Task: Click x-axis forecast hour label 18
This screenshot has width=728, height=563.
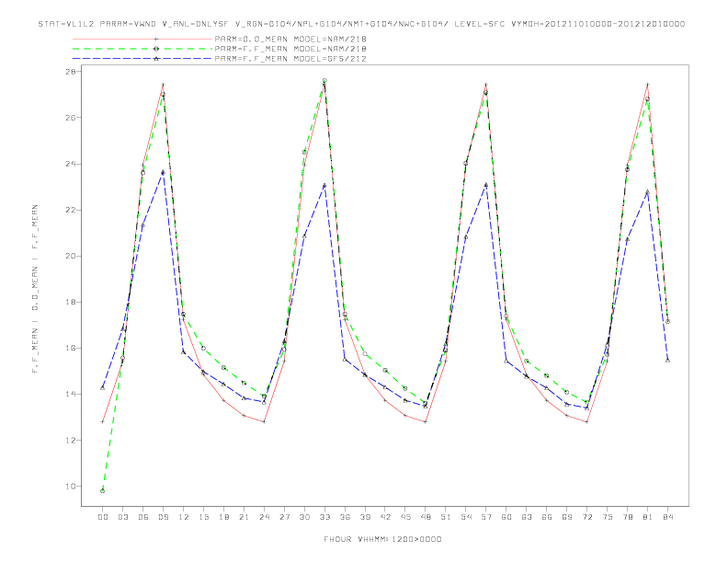Action: pyautogui.click(x=223, y=517)
